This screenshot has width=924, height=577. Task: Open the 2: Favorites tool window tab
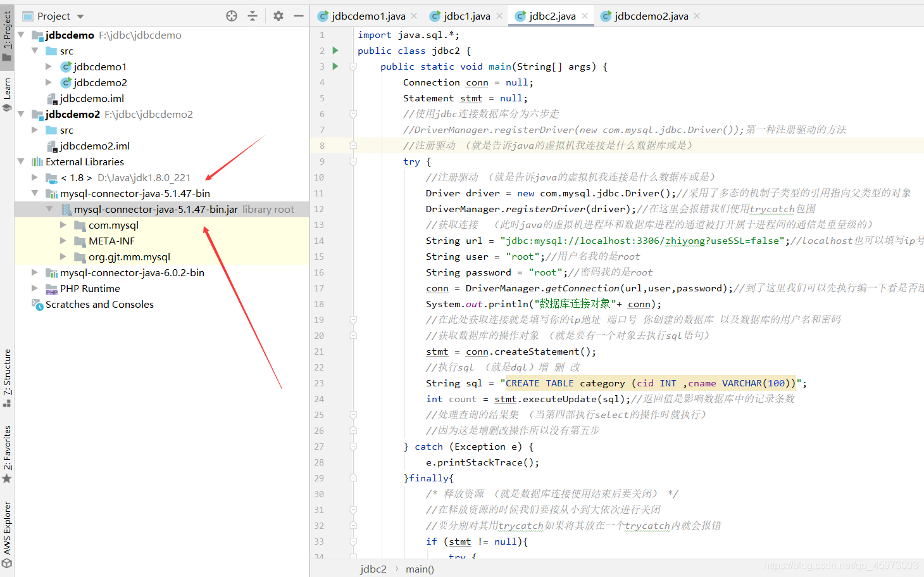(7, 454)
